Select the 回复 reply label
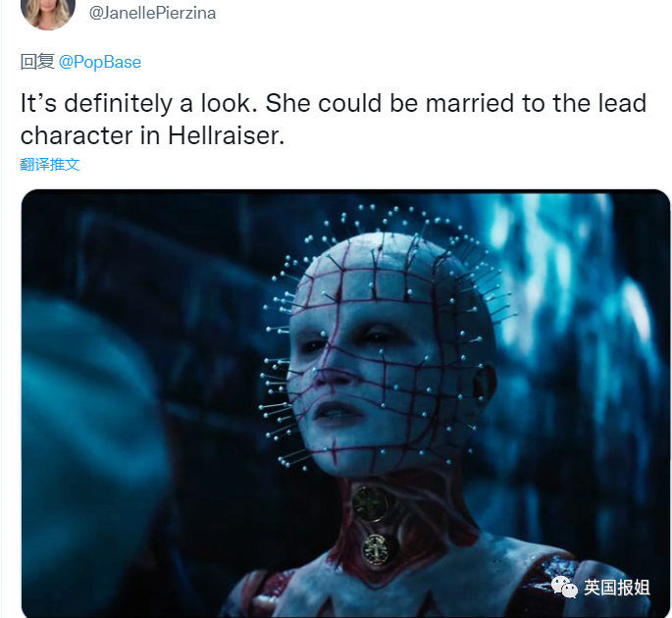The width and height of the screenshot is (672, 618). click(37, 62)
